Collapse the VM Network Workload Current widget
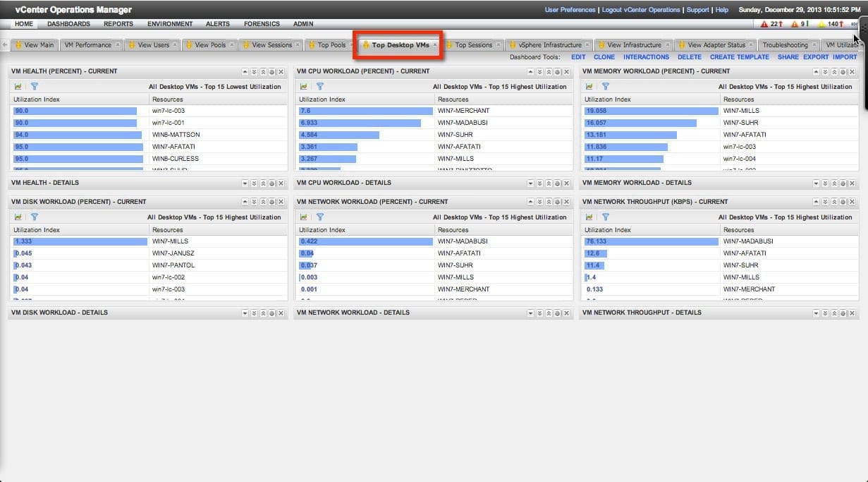Screen dimensions: 868x482 (531, 202)
